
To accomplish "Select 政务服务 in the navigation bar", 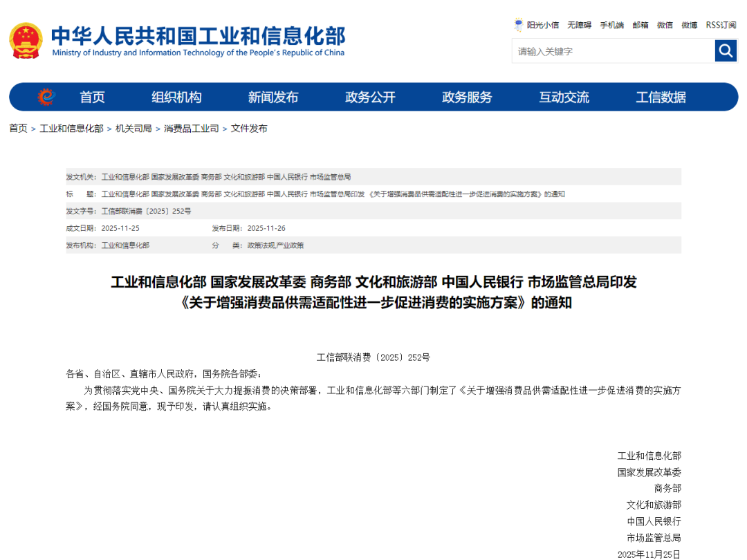I will [x=467, y=97].
